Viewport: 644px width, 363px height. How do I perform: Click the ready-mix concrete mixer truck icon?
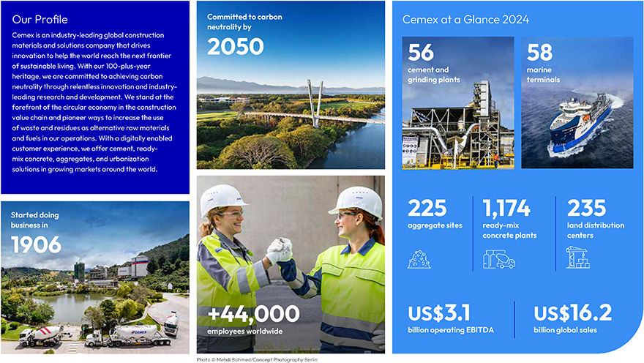(x=498, y=259)
